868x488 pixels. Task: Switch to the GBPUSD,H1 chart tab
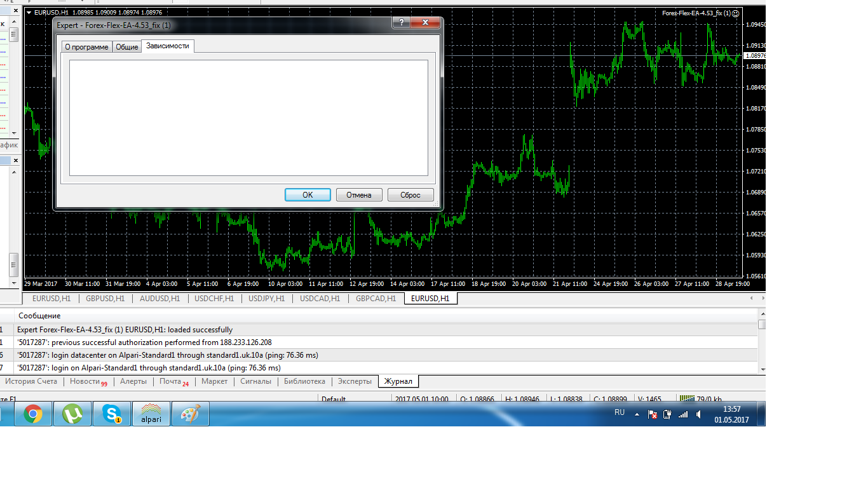(105, 299)
